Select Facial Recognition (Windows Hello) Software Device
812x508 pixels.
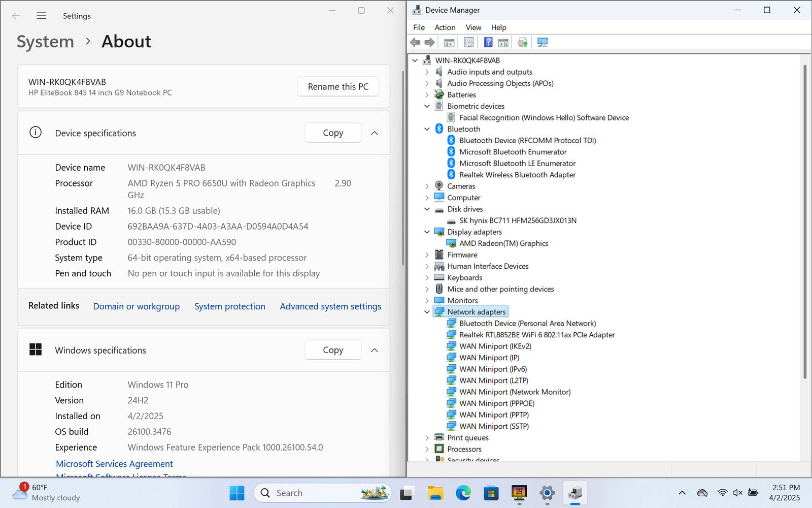(544, 118)
